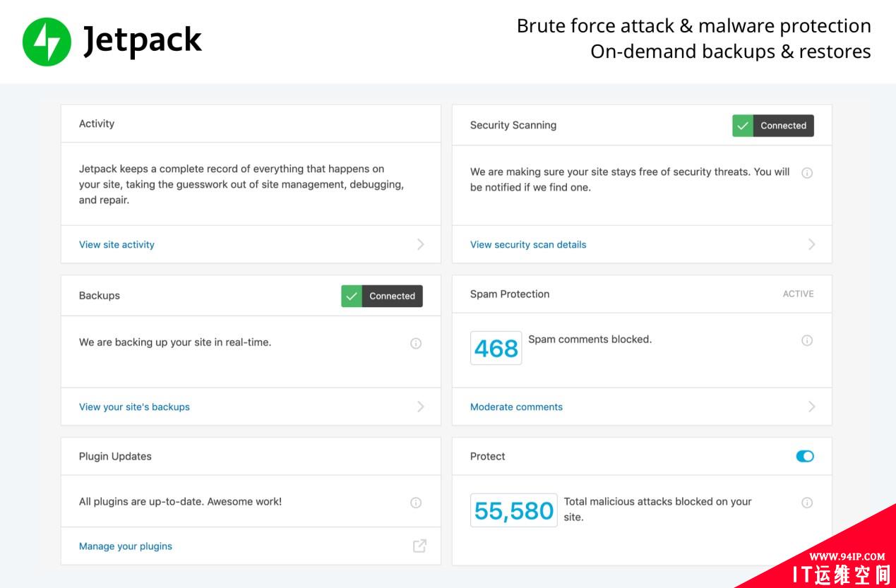Click the info icon in Plugin Updates
This screenshot has width=896, height=588.
(416, 503)
